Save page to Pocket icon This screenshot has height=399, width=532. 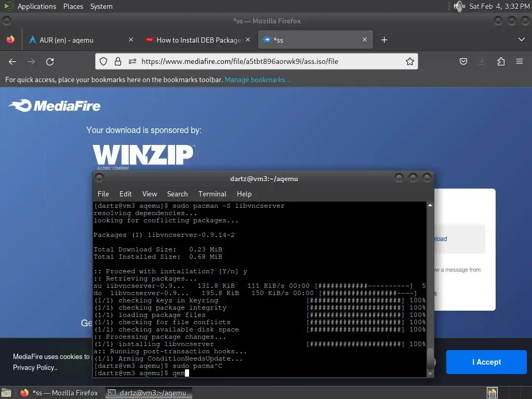(463, 61)
